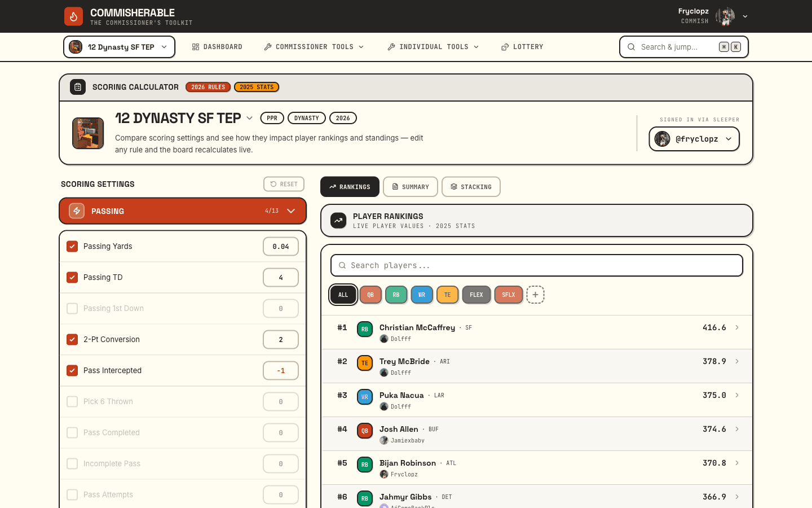812x508 pixels.
Task: Expand the Josh Allen row chevron
Action: (x=737, y=429)
